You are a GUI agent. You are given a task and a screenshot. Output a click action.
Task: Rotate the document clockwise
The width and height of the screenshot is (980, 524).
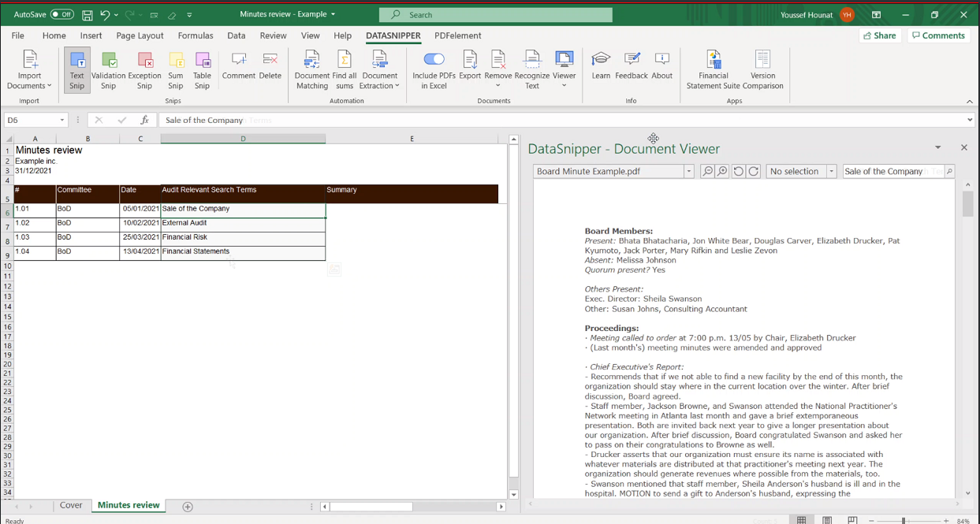pos(754,171)
